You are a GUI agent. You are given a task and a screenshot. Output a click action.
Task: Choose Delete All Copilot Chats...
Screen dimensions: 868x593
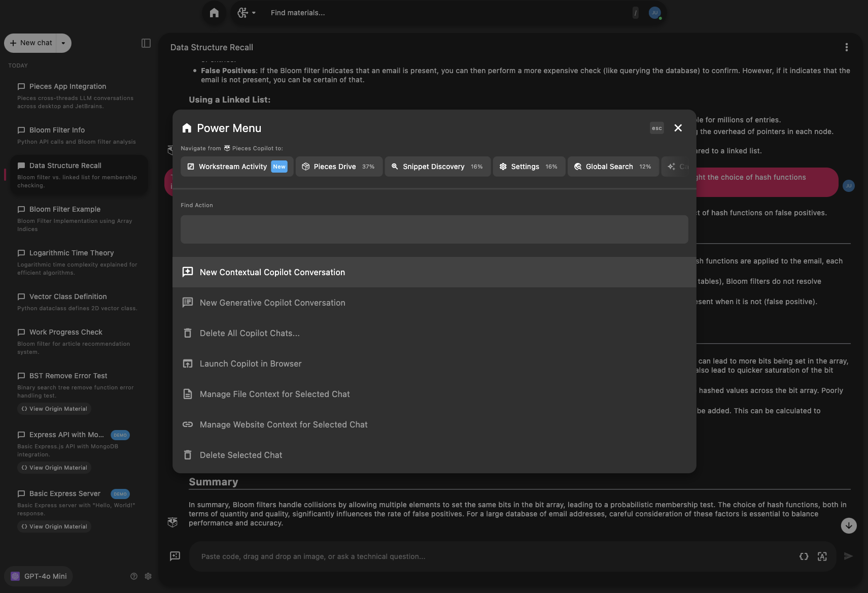(434, 333)
